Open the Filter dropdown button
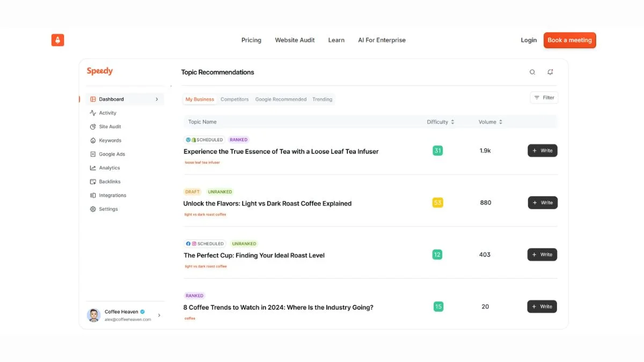 [x=544, y=98]
